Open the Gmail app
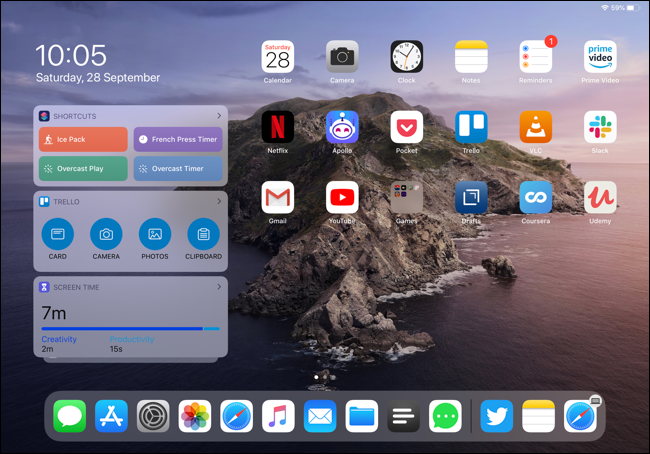The image size is (650, 454). 277,197
